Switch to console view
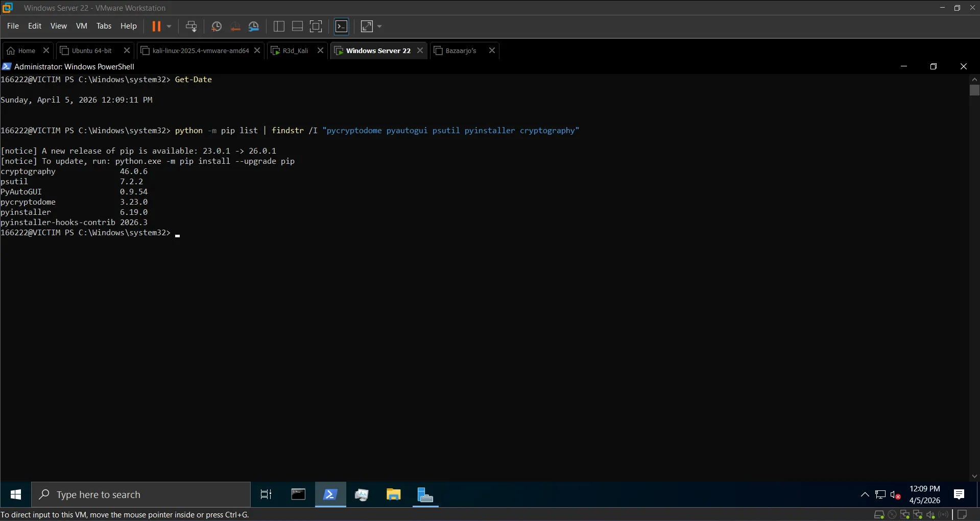The image size is (980, 521). tap(341, 26)
